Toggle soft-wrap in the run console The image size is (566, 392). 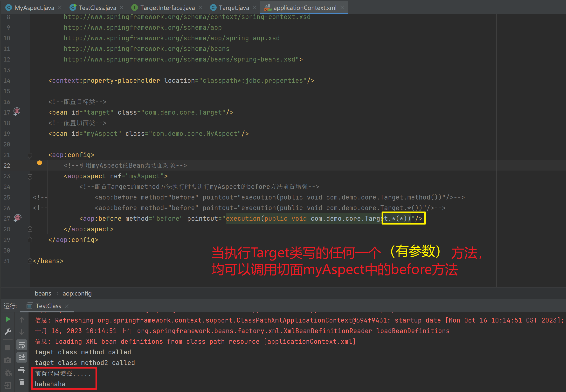(22, 345)
